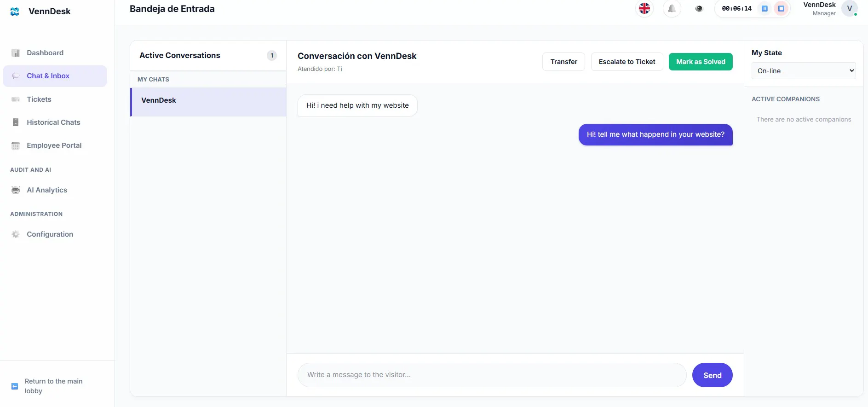Pause the work timer
868x407 pixels.
[x=765, y=8]
